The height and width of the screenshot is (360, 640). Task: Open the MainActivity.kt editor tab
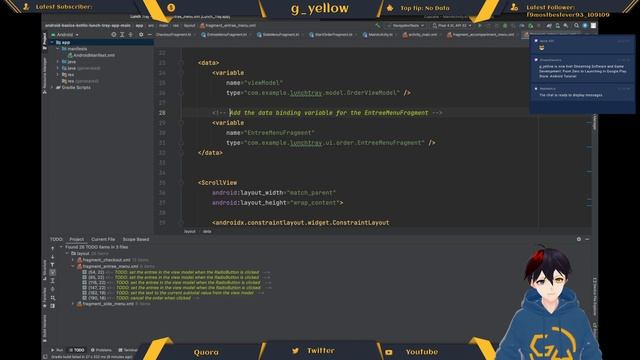(378, 35)
